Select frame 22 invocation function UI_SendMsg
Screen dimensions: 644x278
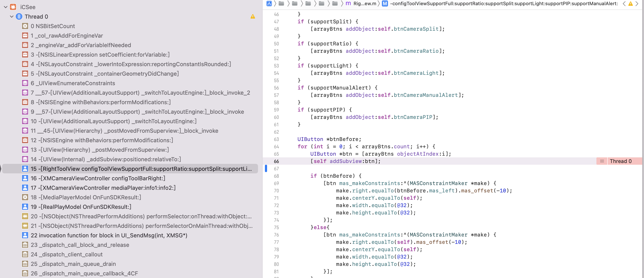coord(109,235)
